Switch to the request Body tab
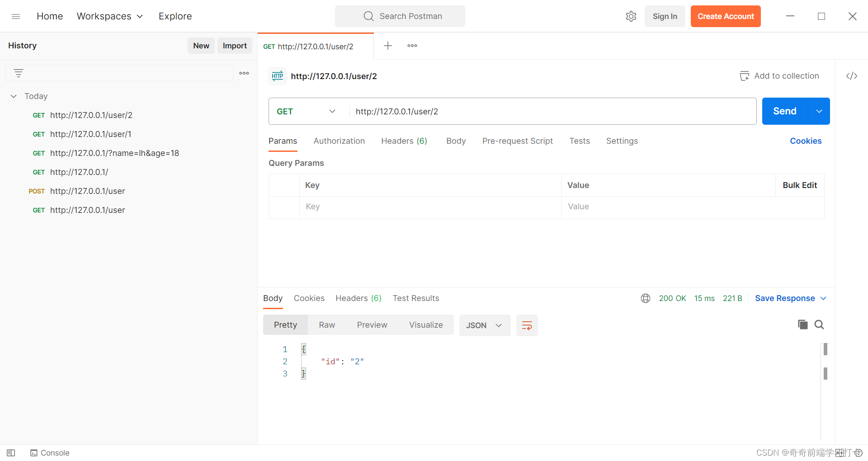This screenshot has height=461, width=868. coord(456,141)
